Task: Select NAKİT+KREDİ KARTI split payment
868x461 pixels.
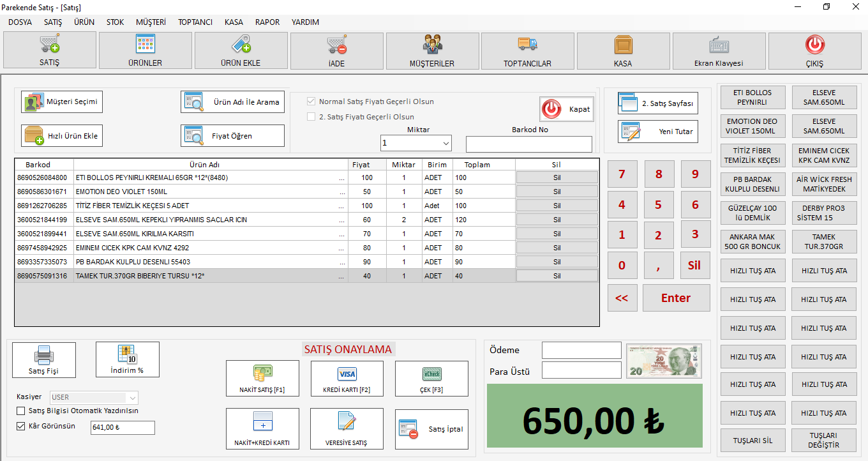Action: tap(262, 429)
